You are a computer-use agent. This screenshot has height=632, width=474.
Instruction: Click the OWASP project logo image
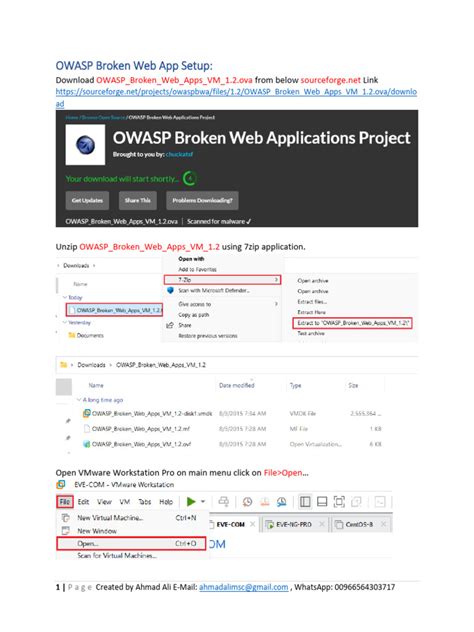(85, 145)
